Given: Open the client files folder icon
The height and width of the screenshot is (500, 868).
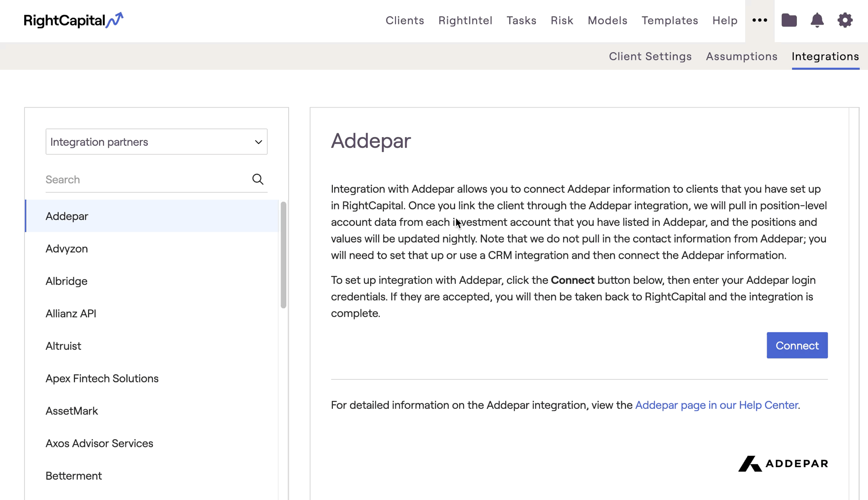Looking at the screenshot, I should tap(789, 20).
